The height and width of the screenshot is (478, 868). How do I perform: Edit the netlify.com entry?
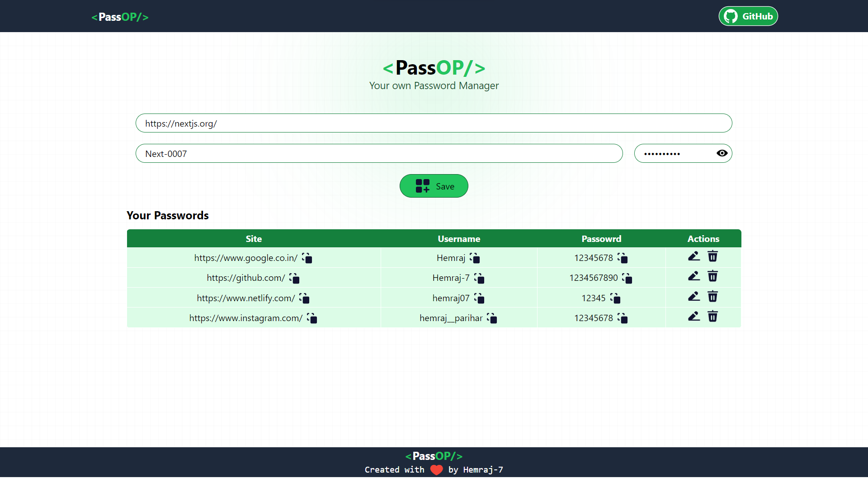tap(694, 297)
